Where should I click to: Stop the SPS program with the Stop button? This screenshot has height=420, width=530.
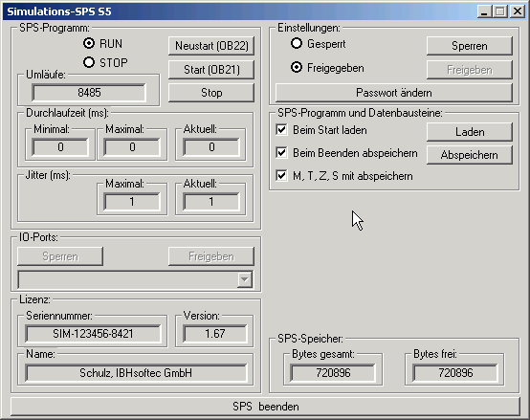click(x=211, y=93)
